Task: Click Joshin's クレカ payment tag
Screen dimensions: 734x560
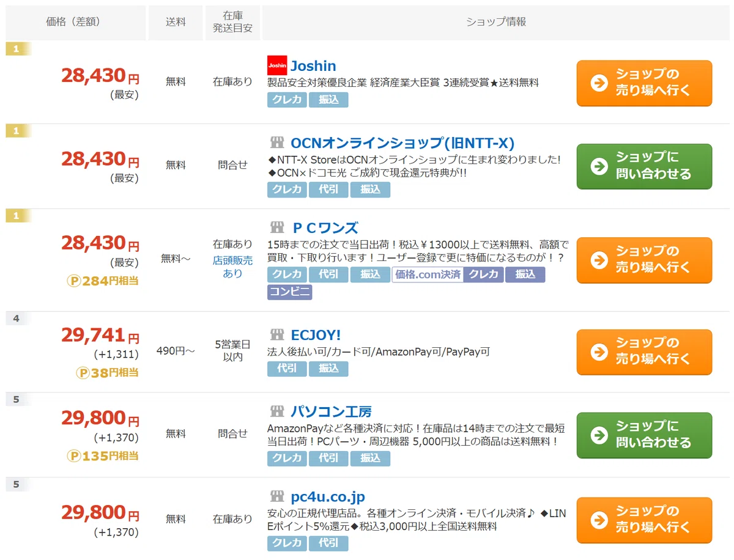Action: coord(287,100)
